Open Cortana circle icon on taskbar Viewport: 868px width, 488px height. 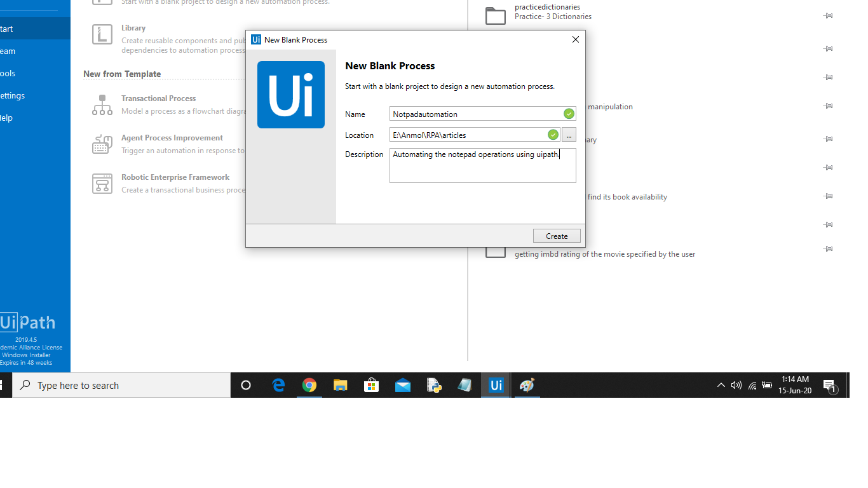pyautogui.click(x=246, y=385)
